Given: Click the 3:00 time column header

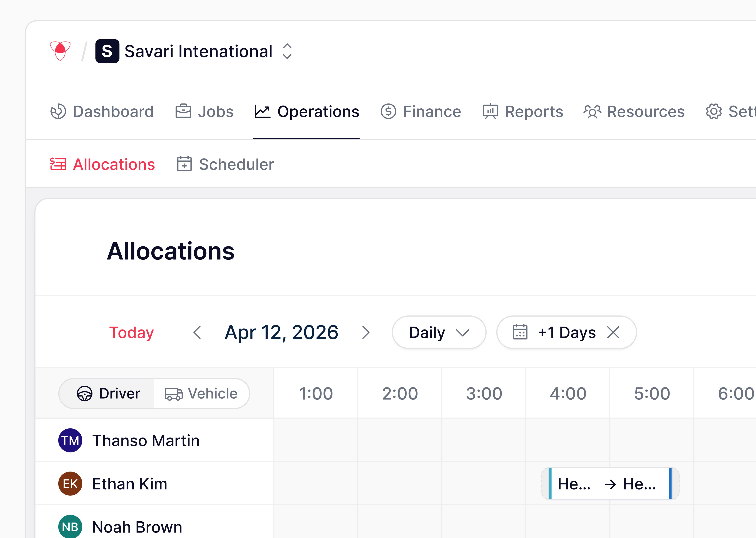Looking at the screenshot, I should pos(484,394).
